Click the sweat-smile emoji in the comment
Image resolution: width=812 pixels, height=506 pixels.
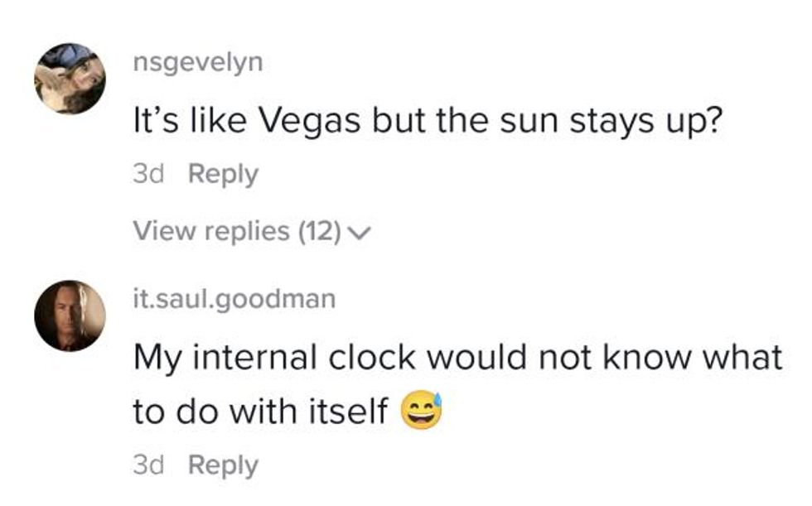(422, 410)
